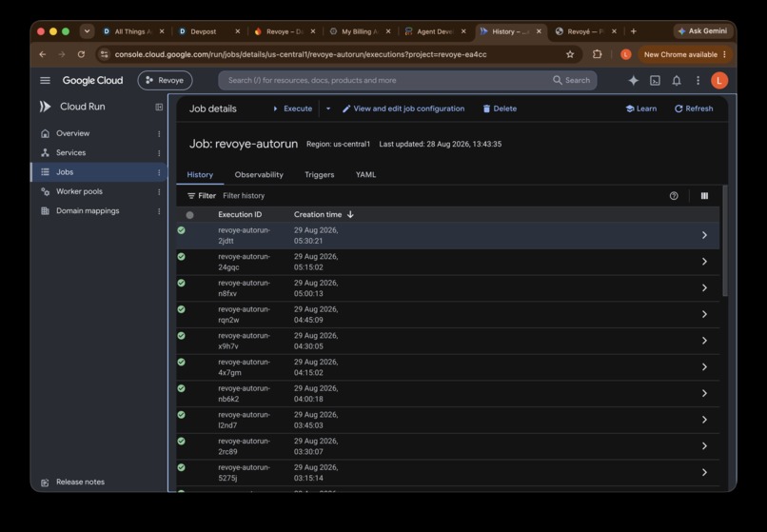The image size is (767, 532).
Task: Click the status column header circle
Action: click(189, 215)
